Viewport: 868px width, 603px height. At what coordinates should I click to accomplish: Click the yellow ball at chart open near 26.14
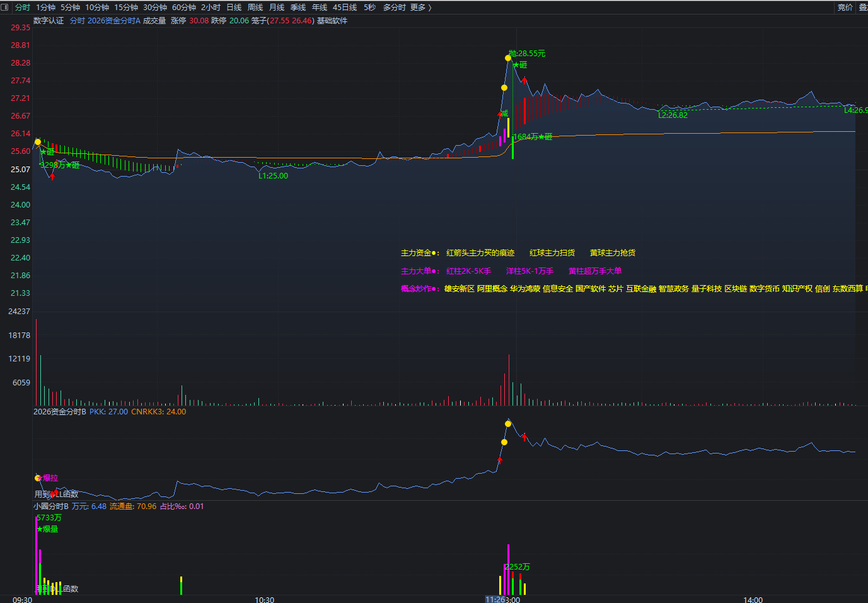pyautogui.click(x=38, y=142)
